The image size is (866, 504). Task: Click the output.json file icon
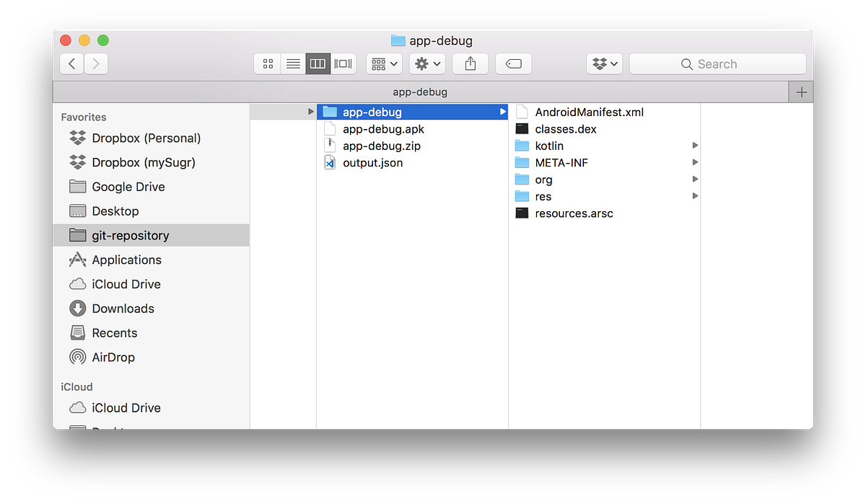[x=330, y=163]
